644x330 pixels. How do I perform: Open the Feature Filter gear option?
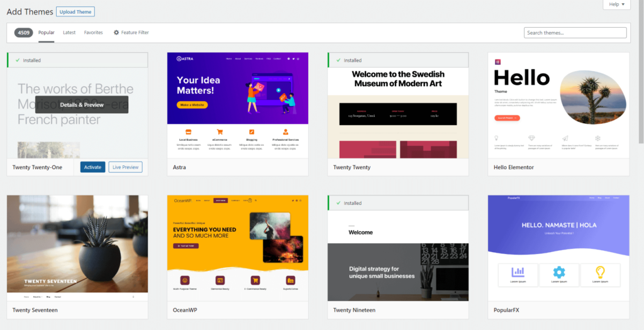pyautogui.click(x=131, y=33)
